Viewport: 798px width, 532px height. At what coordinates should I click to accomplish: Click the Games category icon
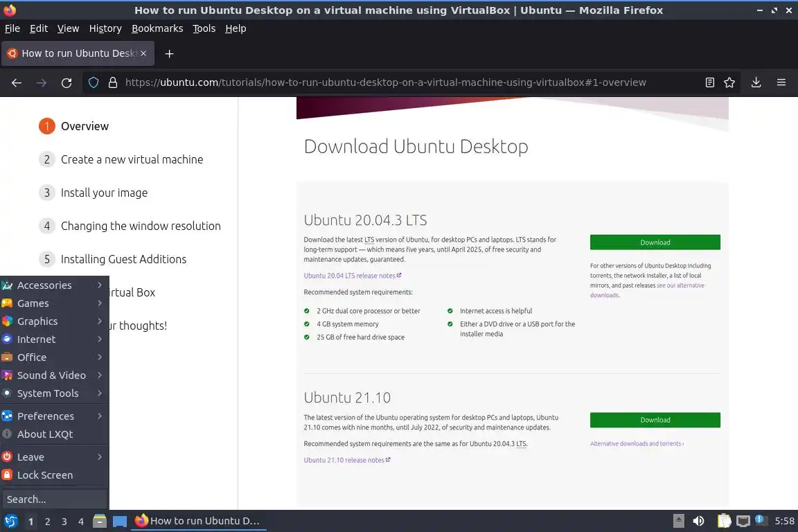[x=7, y=303]
